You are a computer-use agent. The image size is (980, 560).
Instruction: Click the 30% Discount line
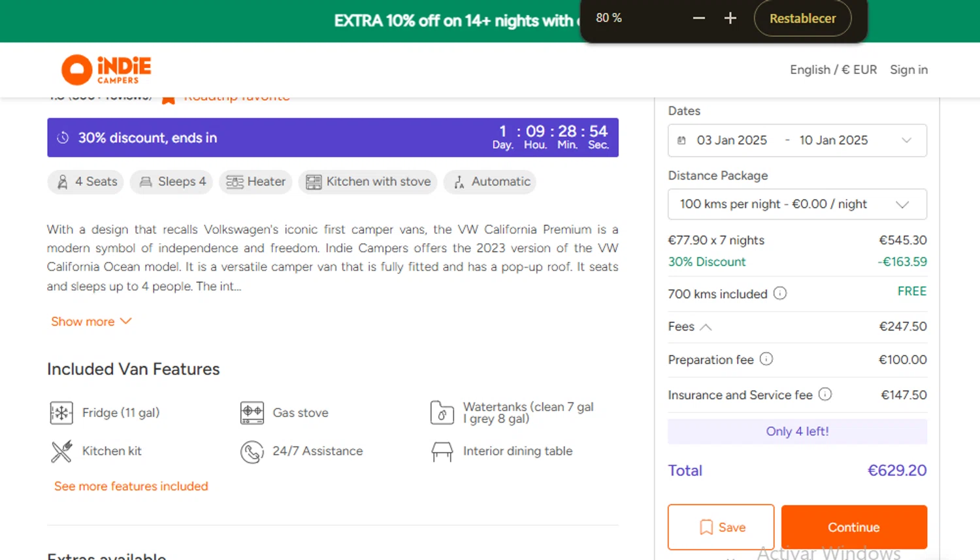click(797, 262)
